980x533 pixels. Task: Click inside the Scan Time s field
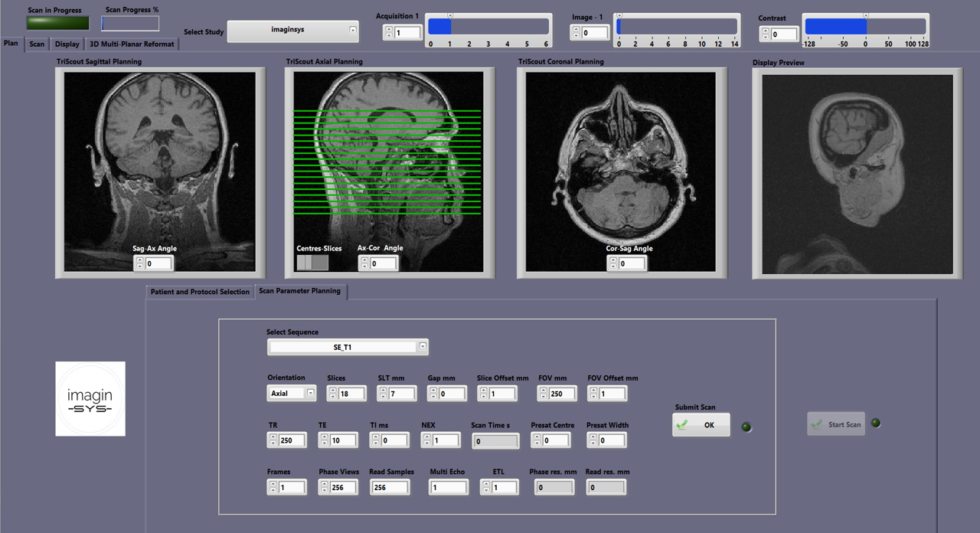(495, 440)
